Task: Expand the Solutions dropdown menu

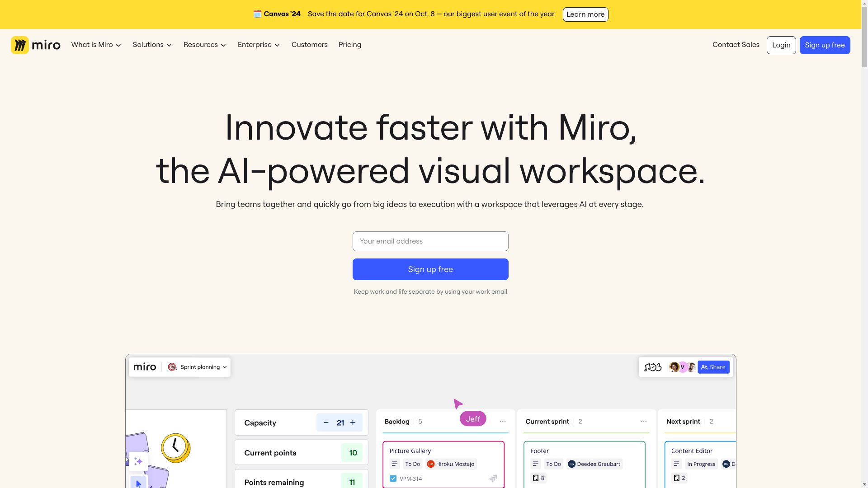Action: [x=152, y=45]
